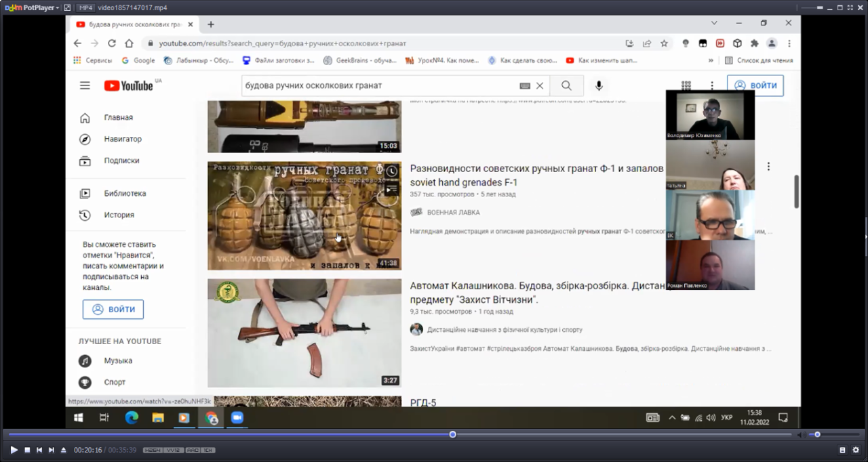Image resolution: width=868 pixels, height=462 pixels.
Task: Open new Chrome tab
Action: click(211, 24)
